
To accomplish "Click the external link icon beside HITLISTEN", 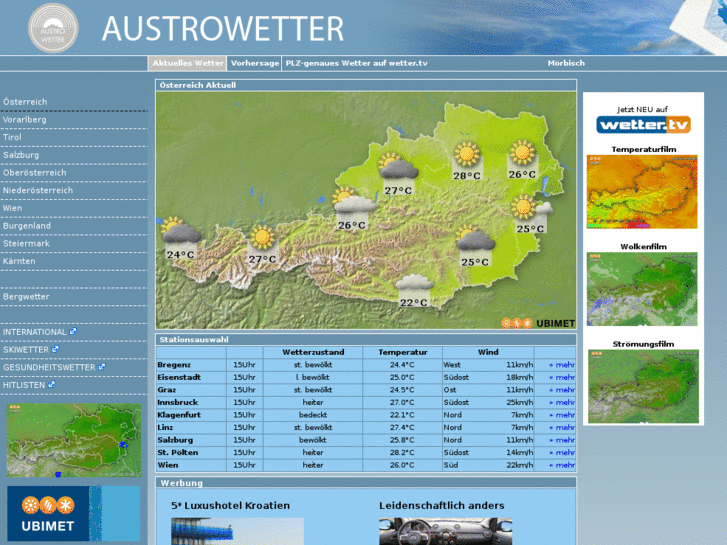I will (x=51, y=384).
